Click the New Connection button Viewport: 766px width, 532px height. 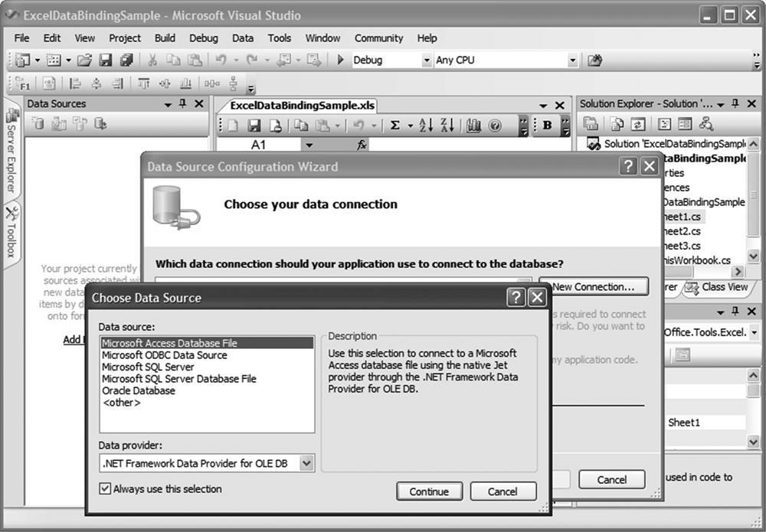[x=594, y=286]
